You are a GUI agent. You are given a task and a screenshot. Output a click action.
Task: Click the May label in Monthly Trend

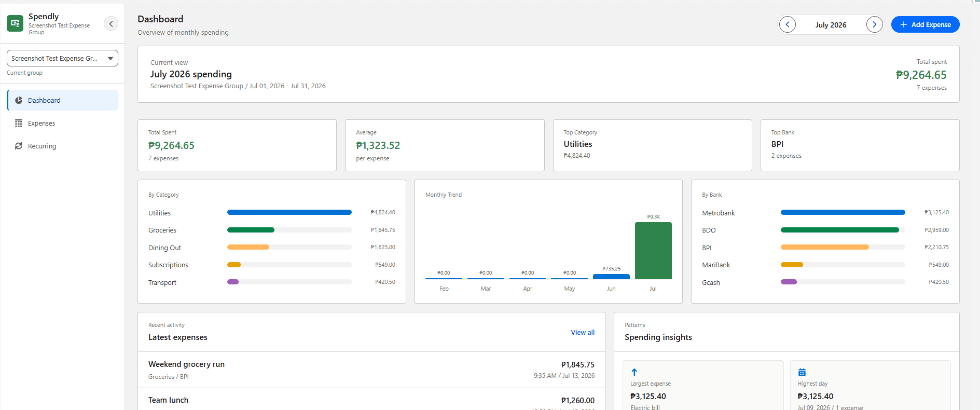point(570,289)
